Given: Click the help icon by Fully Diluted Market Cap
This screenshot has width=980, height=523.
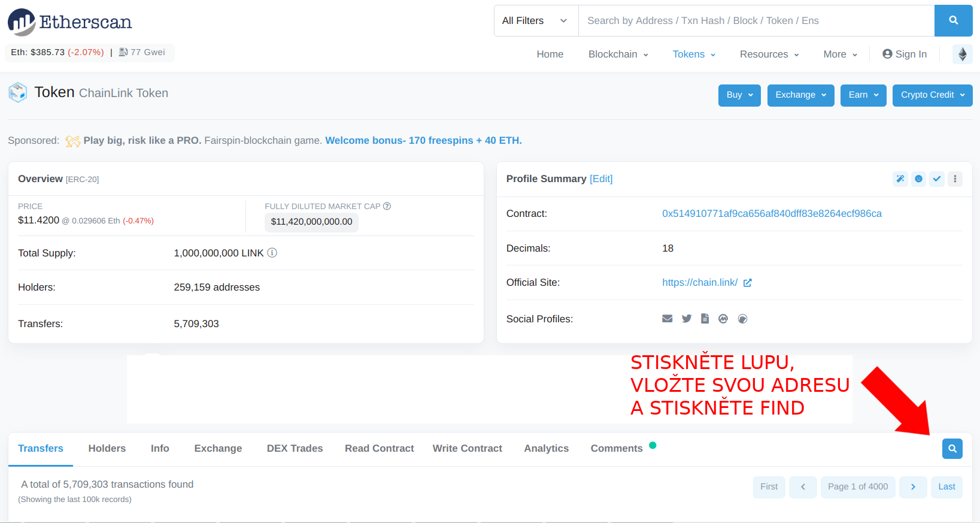Looking at the screenshot, I should 387,206.
